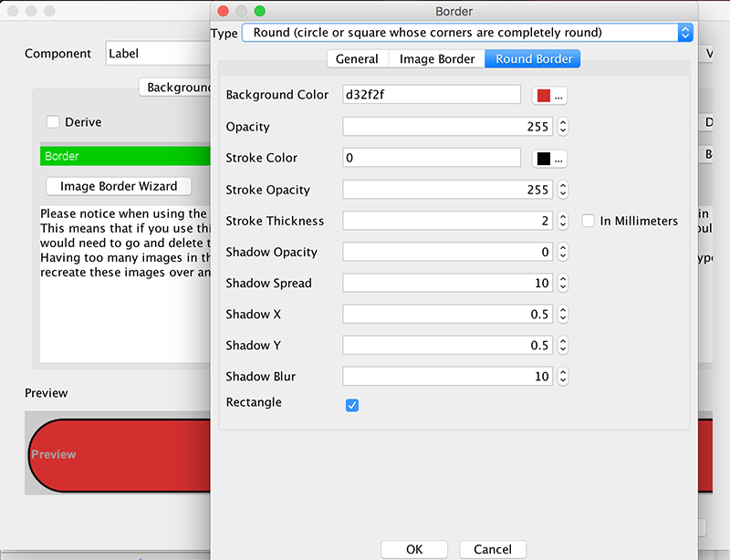This screenshot has height=560, width=730.
Task: Open Background Color picker with red swatch
Action: click(550, 96)
